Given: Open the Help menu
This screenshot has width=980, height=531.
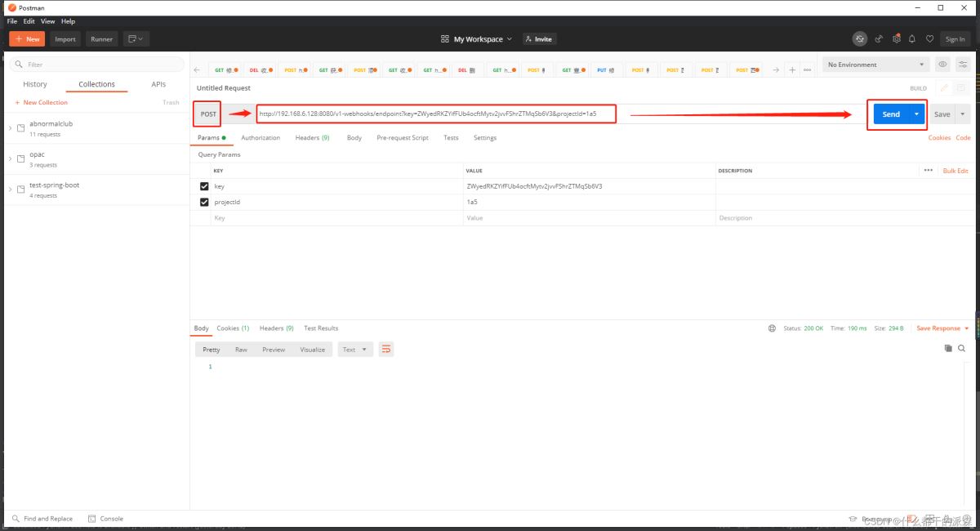Looking at the screenshot, I should tap(68, 21).
